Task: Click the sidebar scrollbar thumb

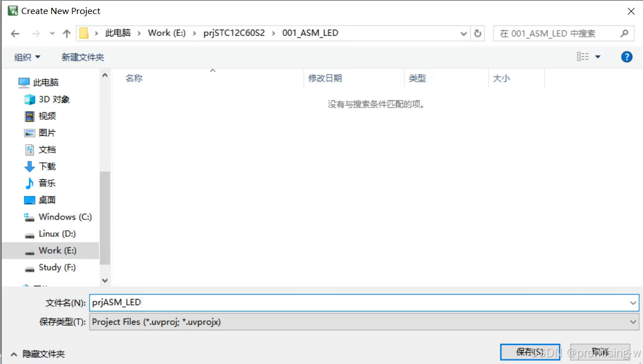Action: point(105,218)
